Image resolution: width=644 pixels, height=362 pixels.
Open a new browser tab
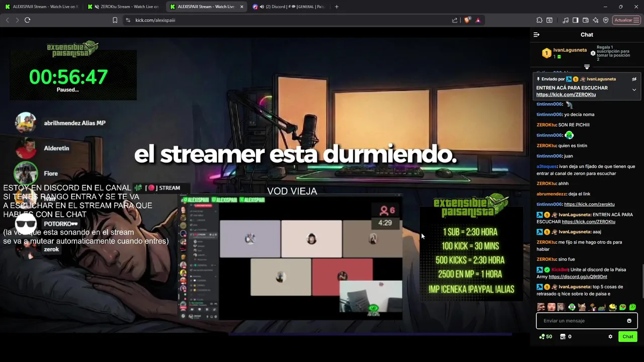[337, 7]
